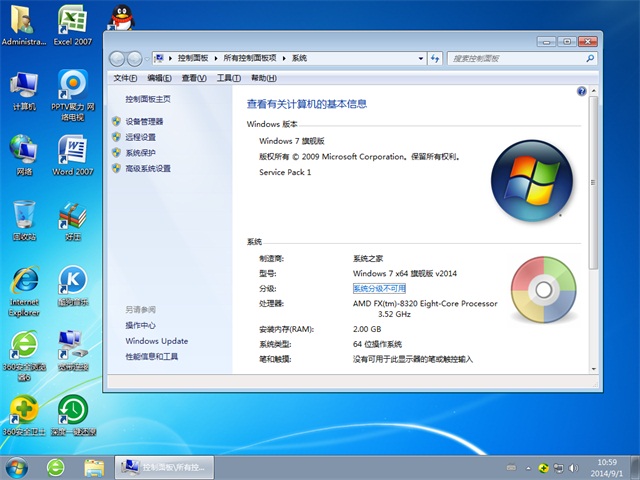Open the Recycle Bin (回收站) icon
Image resolution: width=640 pixels, height=480 pixels.
(x=24, y=216)
